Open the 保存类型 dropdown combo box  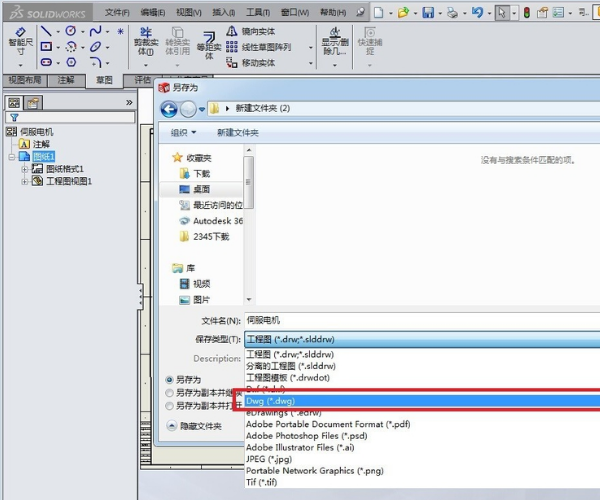tap(422, 339)
